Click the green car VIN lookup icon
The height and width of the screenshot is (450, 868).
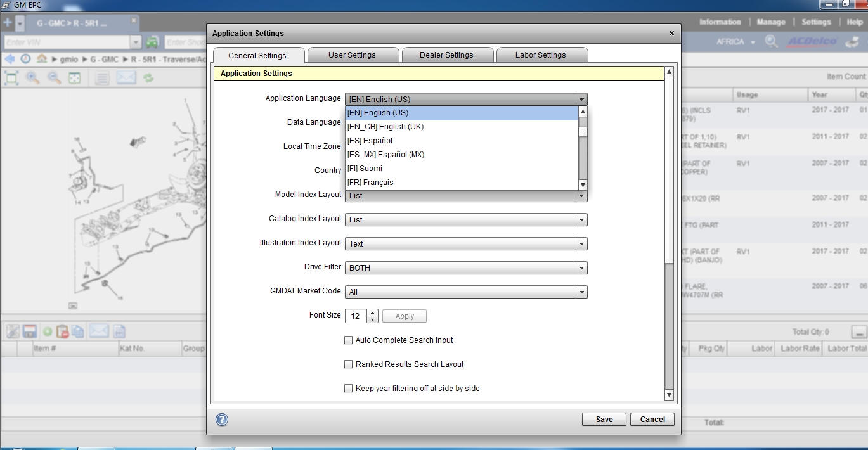[x=152, y=42]
